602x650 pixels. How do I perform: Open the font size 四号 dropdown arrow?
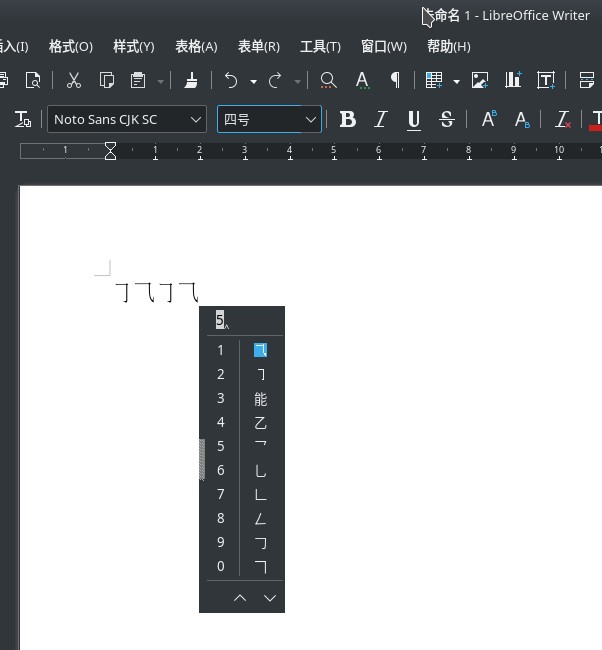click(x=311, y=120)
